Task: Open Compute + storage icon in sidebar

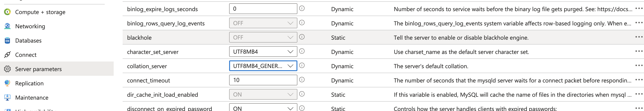Action: (x=8, y=12)
